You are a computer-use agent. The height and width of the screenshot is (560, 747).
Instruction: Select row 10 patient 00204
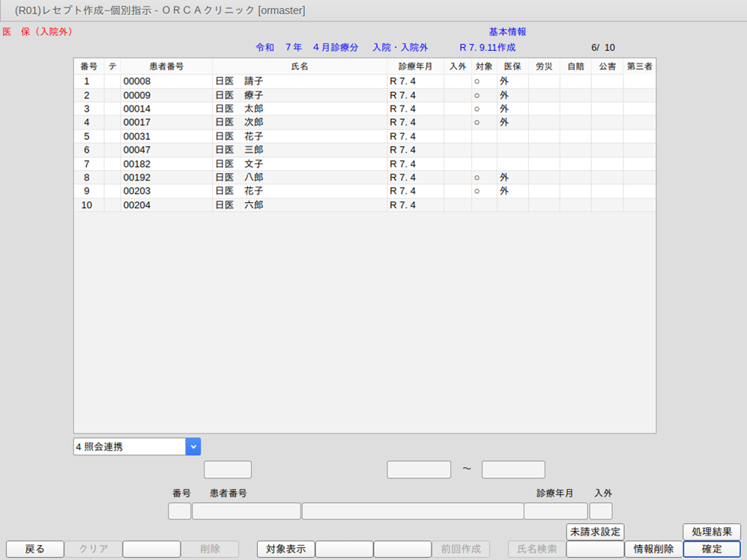click(300, 205)
